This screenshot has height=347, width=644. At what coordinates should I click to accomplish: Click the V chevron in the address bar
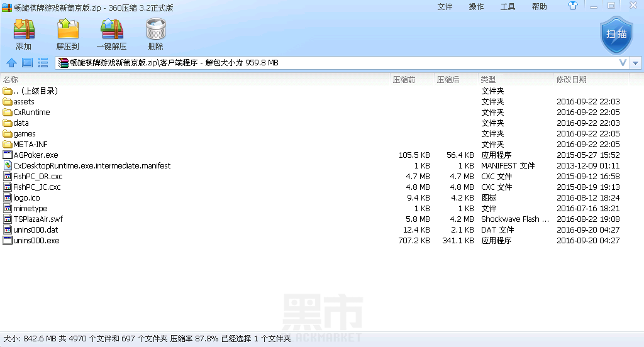point(623,63)
